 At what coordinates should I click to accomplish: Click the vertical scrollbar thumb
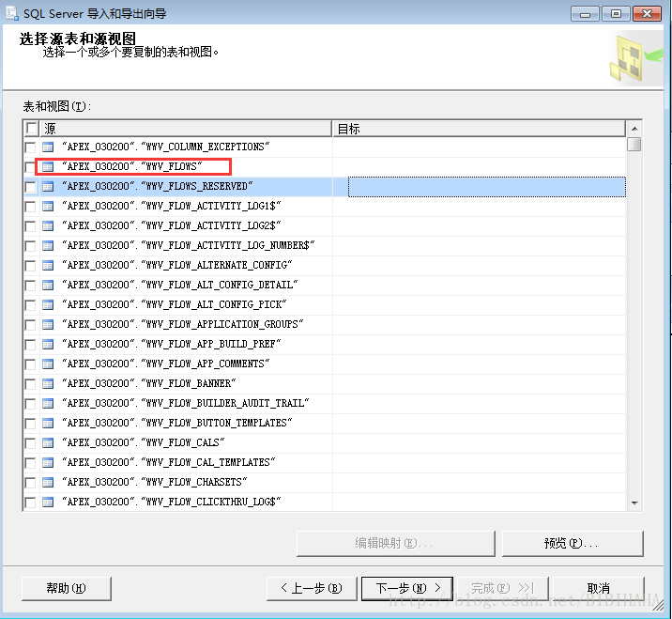[x=634, y=144]
